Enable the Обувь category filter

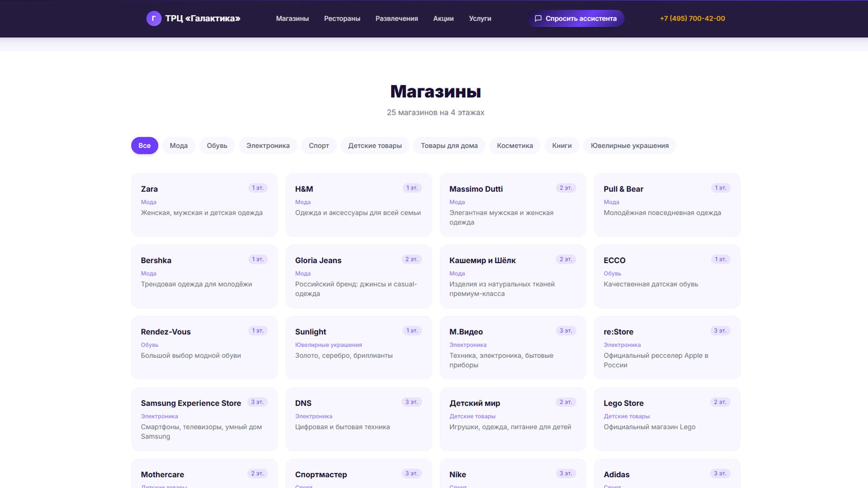coord(217,145)
